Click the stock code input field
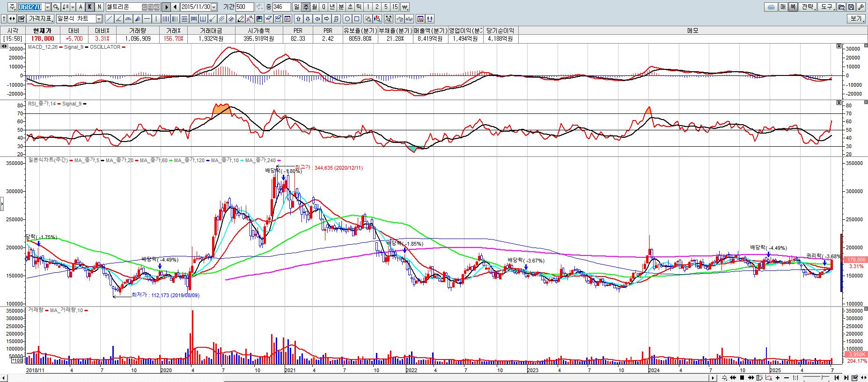Screen dimensions: 868x382 (31, 7)
